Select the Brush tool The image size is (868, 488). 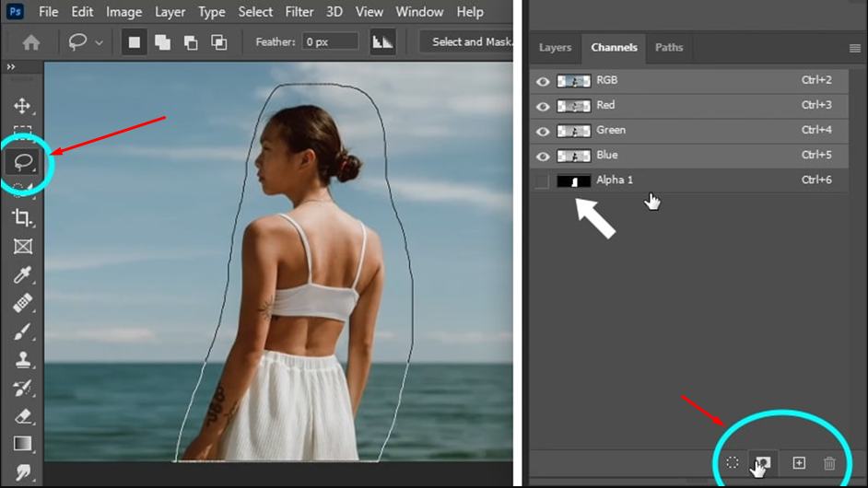point(22,331)
